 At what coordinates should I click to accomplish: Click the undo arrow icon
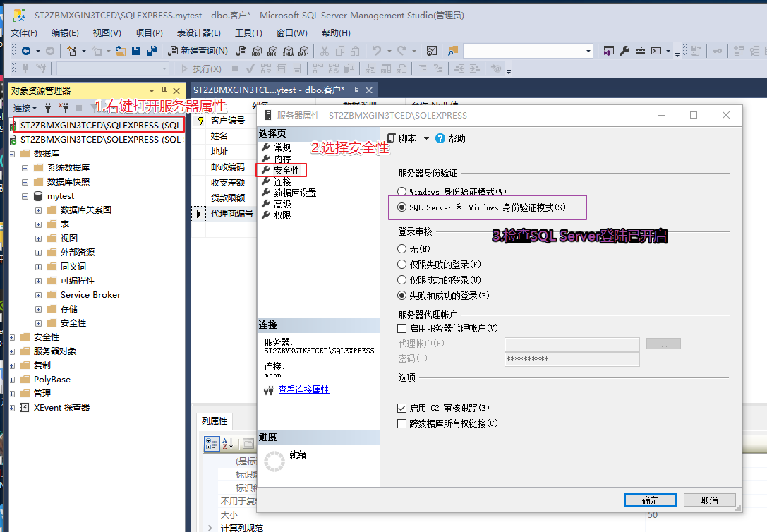pos(377,50)
